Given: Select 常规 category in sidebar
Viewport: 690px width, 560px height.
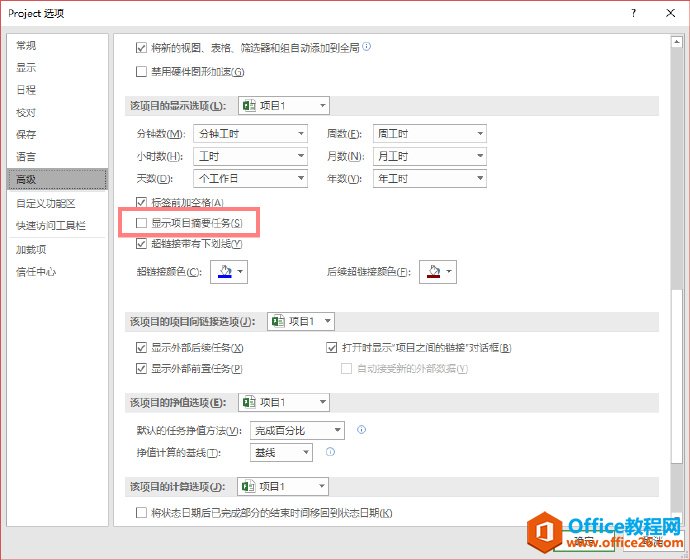Looking at the screenshot, I should click(57, 45).
